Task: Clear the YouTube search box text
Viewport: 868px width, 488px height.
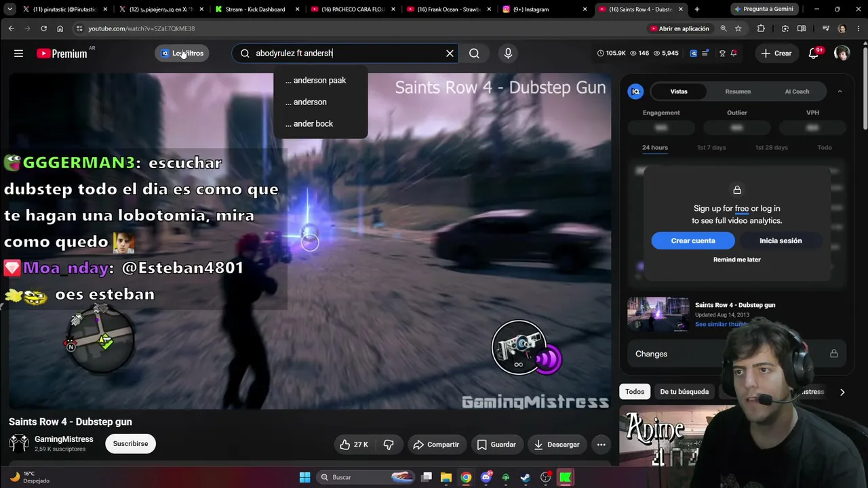Action: (450, 54)
